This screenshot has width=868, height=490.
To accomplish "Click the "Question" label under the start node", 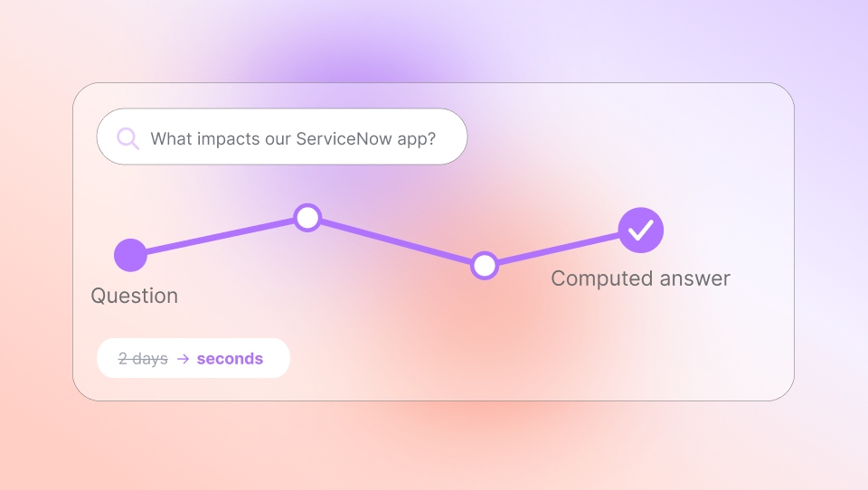I will coord(135,297).
